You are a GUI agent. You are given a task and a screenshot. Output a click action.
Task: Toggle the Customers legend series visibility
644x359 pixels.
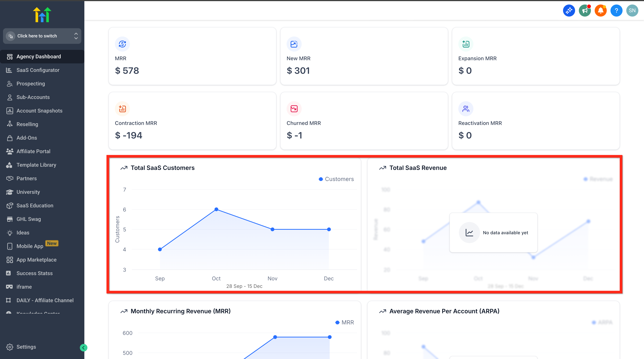pyautogui.click(x=336, y=179)
